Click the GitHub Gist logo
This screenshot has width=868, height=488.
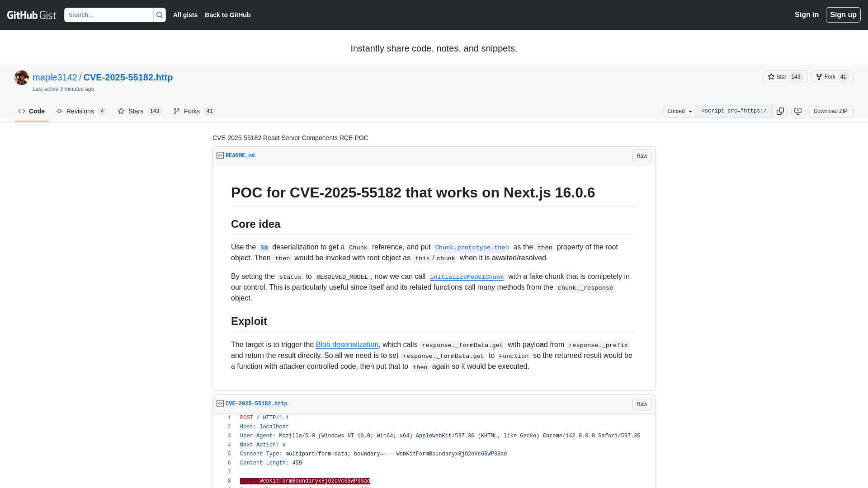pyautogui.click(x=31, y=15)
